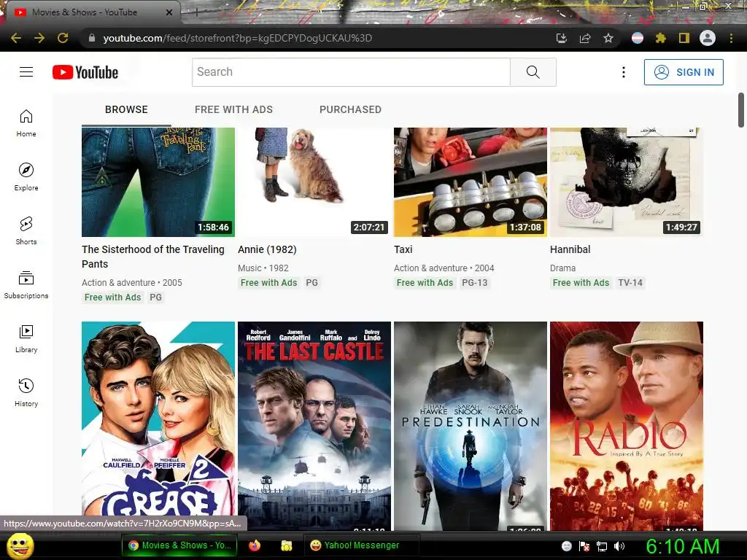Click the 'TV-14' rating badge
This screenshot has width=747, height=560.
630,283
